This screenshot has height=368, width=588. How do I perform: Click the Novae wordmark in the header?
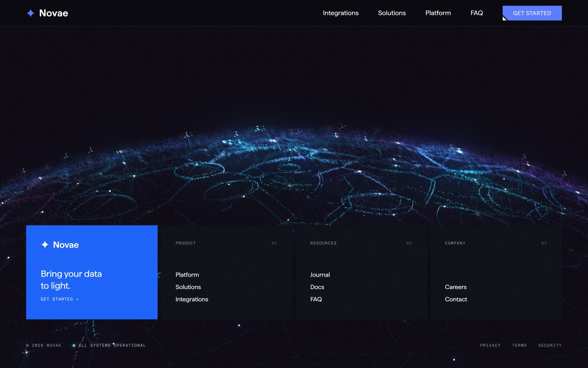[x=54, y=13]
